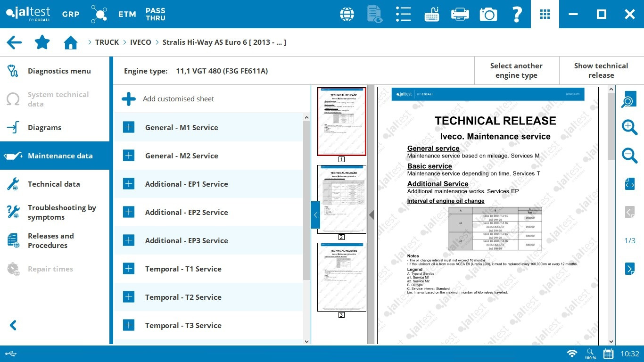Image resolution: width=644 pixels, height=362 pixels.
Task: Click the service list scrollbar
Action: point(306,200)
